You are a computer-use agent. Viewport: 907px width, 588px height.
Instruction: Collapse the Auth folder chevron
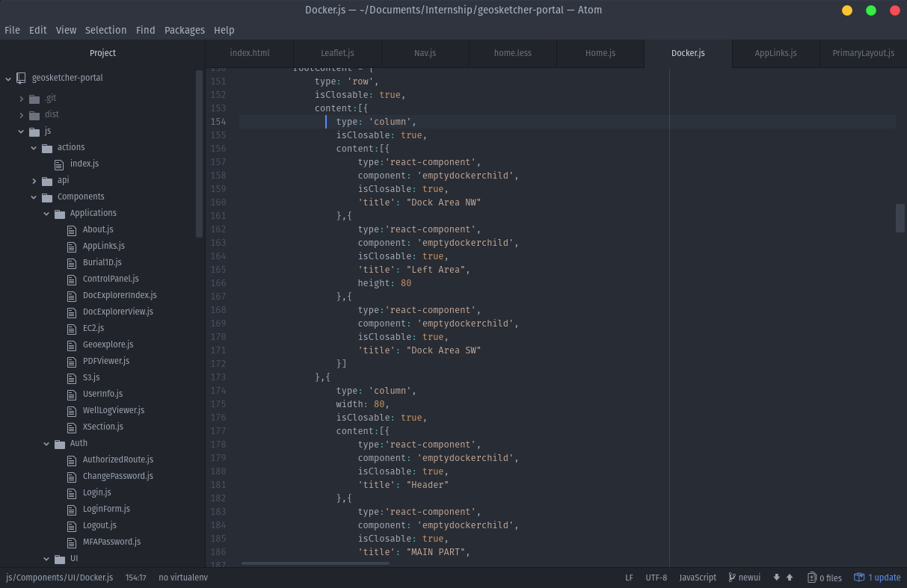point(46,444)
